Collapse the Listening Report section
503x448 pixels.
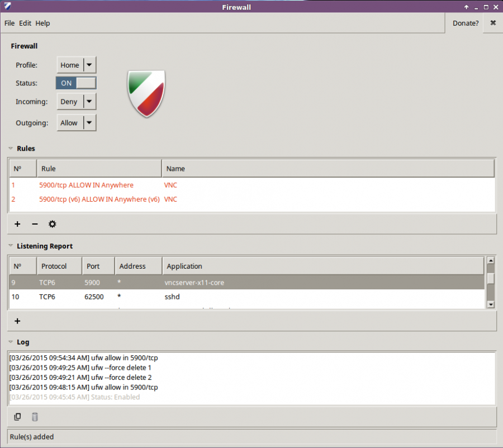(10, 246)
